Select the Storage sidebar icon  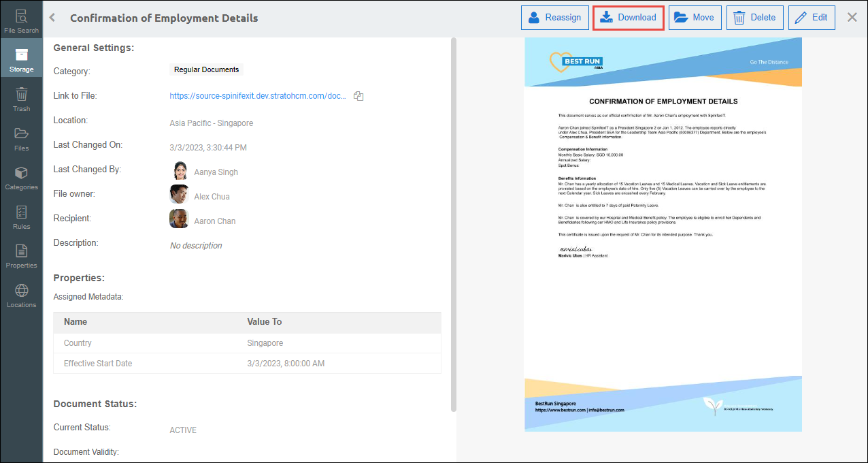tap(21, 60)
